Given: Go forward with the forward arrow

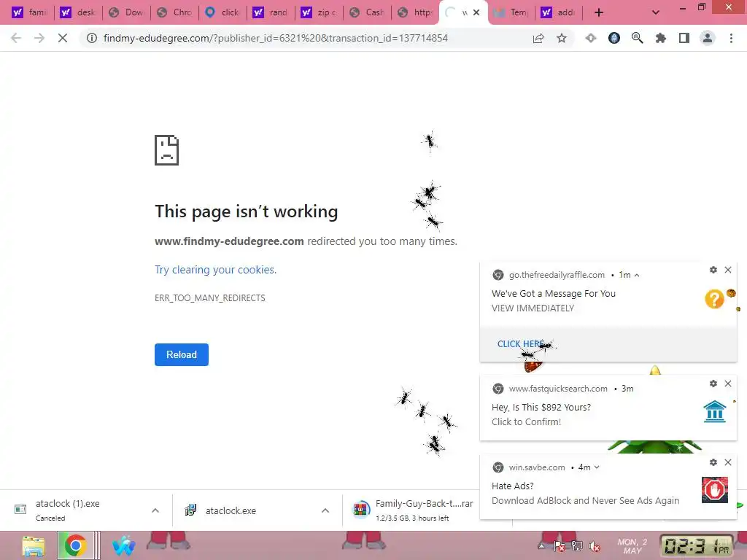Looking at the screenshot, I should 39,38.
